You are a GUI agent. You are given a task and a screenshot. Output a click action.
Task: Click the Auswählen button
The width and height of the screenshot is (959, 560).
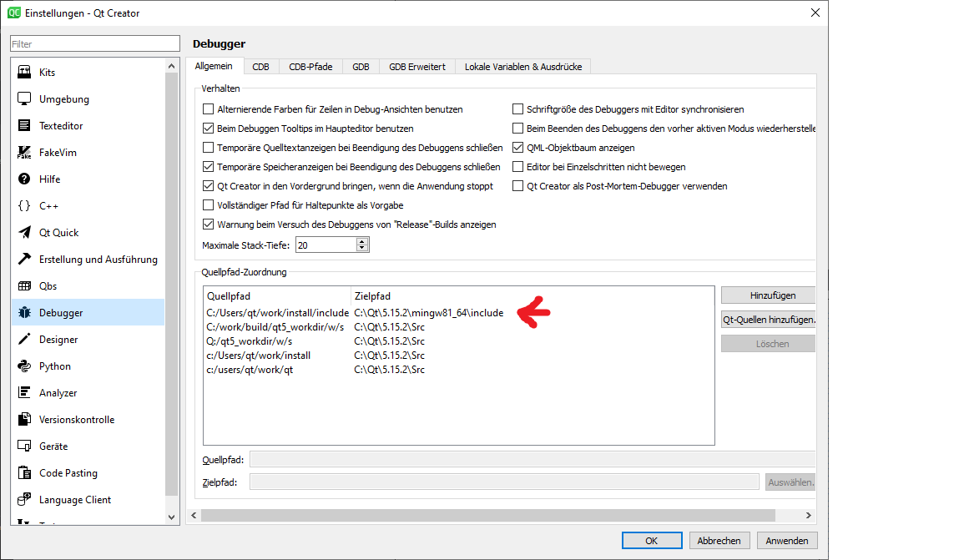pyautogui.click(x=790, y=482)
